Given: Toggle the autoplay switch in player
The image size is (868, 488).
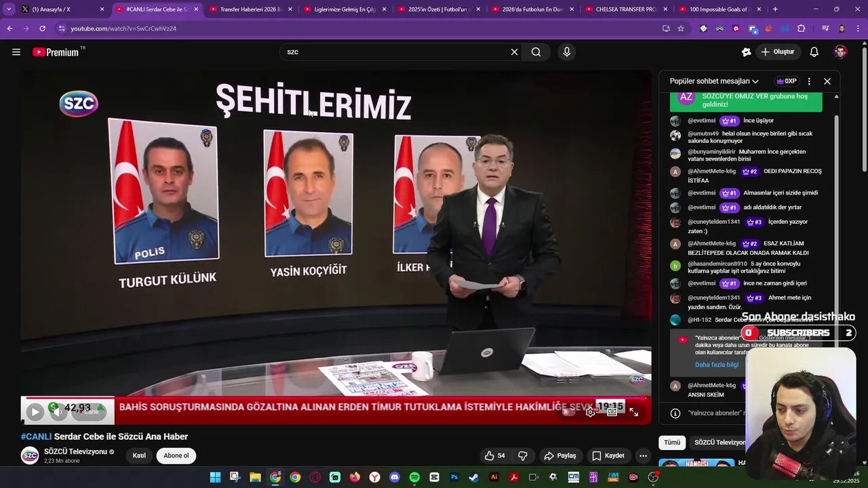Looking at the screenshot, I should (x=568, y=411).
